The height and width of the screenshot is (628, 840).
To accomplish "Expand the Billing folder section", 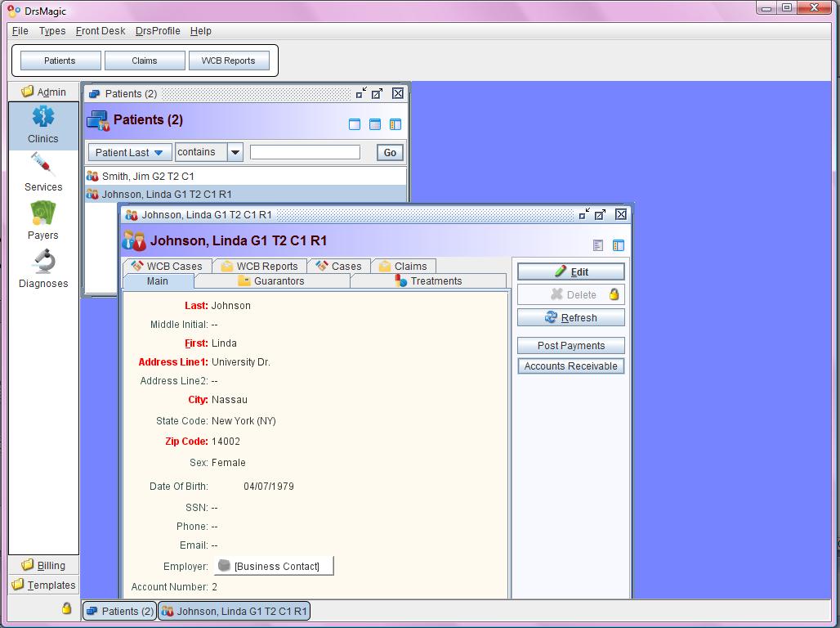I will [x=43, y=565].
